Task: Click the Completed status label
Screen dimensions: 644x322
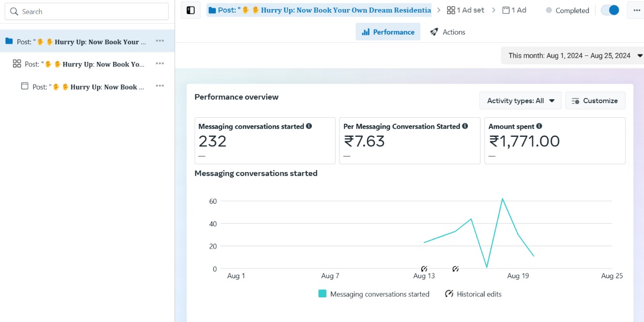Action: pyautogui.click(x=572, y=10)
